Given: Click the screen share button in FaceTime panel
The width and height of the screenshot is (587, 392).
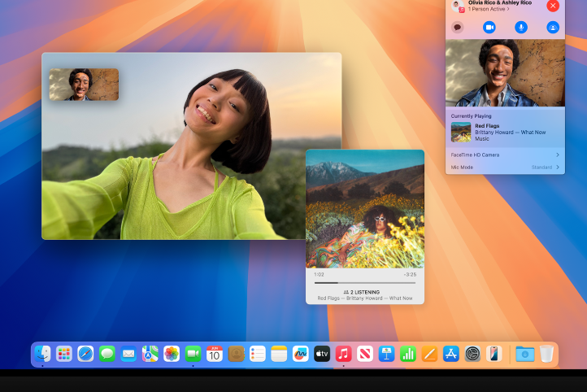Looking at the screenshot, I should (x=553, y=28).
